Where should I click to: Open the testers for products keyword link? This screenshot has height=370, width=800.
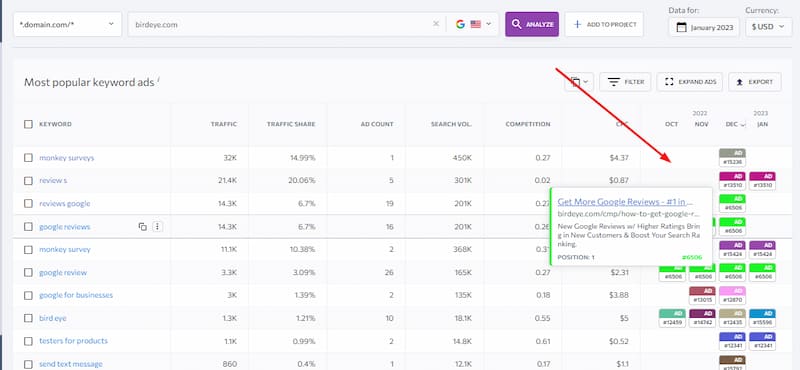pos(73,341)
